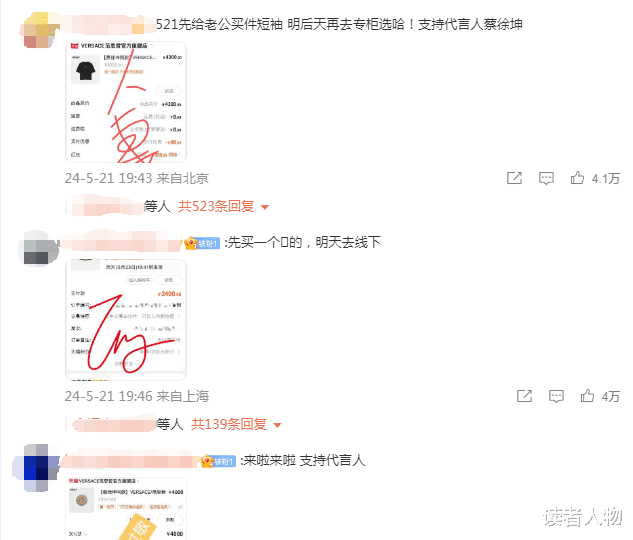The height and width of the screenshot is (540, 633).
Task: Open the second commenter's blurred username
Action: pyautogui.click(x=121, y=243)
